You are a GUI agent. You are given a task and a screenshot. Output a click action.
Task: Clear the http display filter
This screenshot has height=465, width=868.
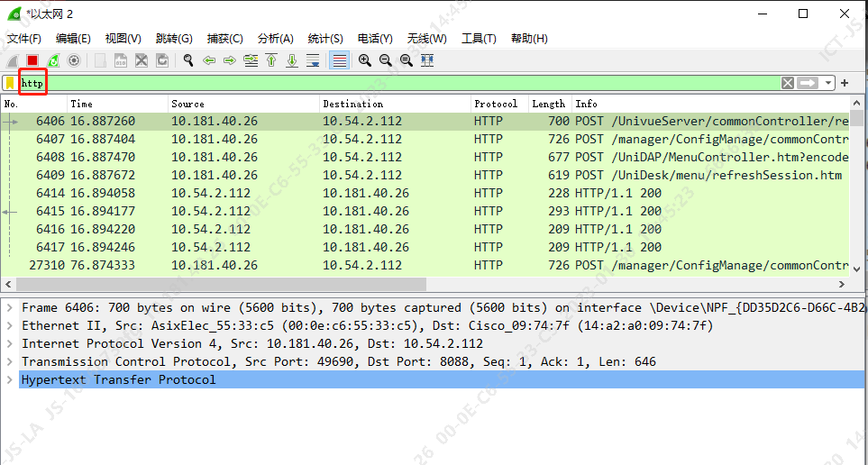[788, 83]
